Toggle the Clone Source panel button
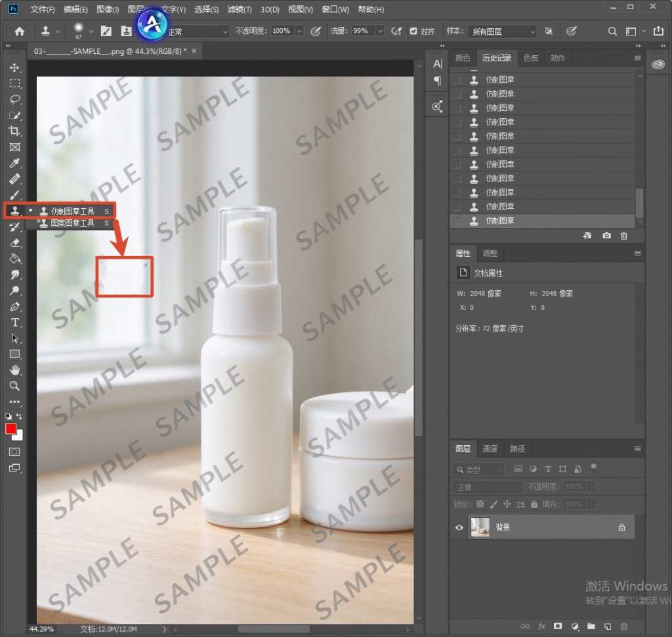The width and height of the screenshot is (672, 637). click(x=126, y=31)
